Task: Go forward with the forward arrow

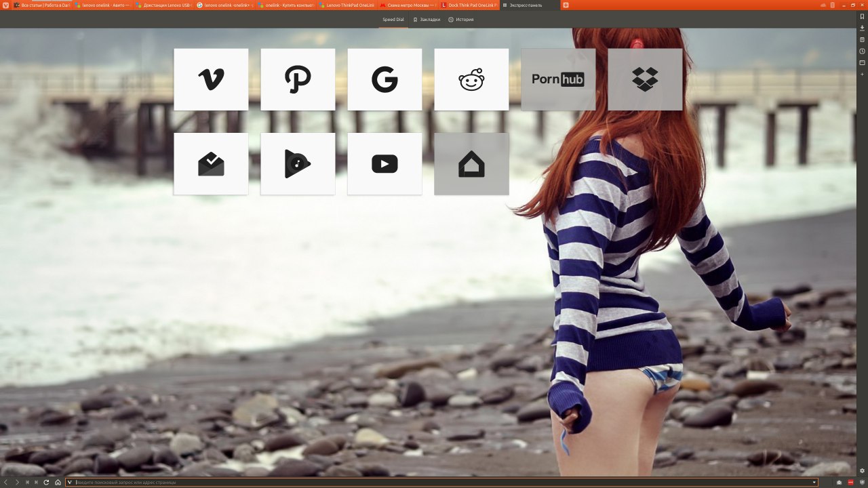Action: 17,482
